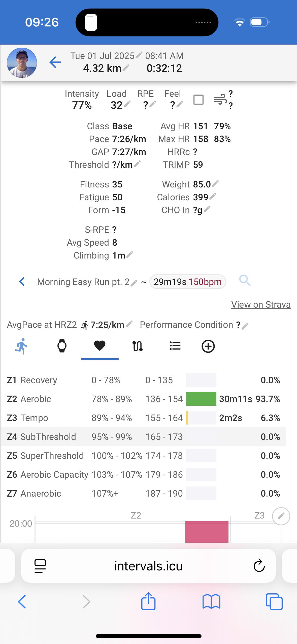Click the blue back arrow beside the date
This screenshot has width=297, height=644.
[55, 62]
